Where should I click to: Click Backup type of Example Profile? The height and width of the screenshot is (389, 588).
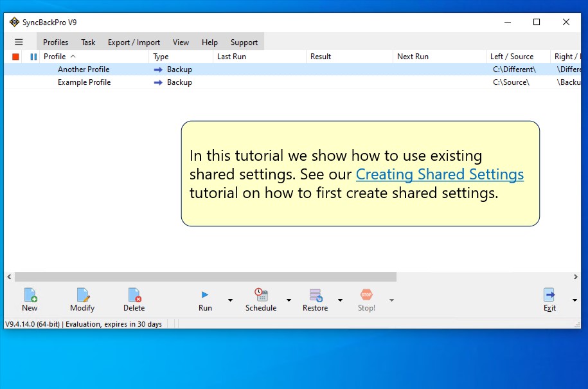180,82
